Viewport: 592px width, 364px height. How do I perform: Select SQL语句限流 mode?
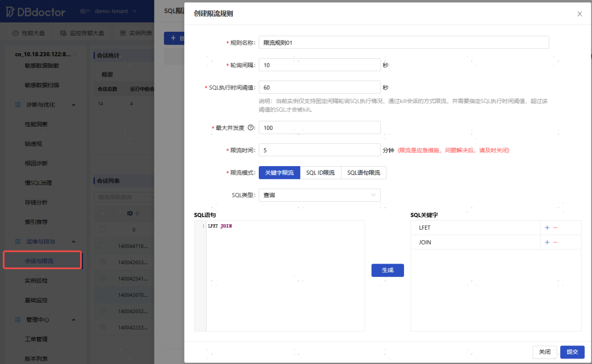[x=363, y=173]
